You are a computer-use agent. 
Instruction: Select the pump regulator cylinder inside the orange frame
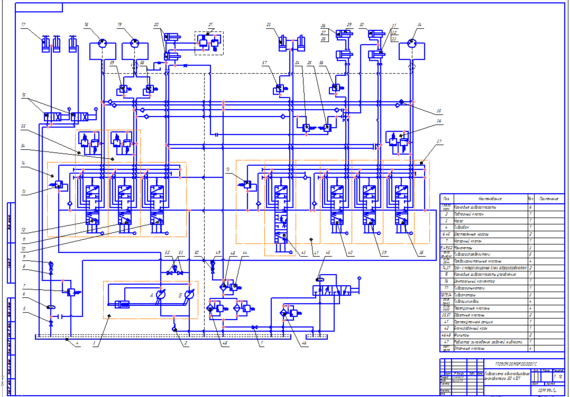coord(122,304)
